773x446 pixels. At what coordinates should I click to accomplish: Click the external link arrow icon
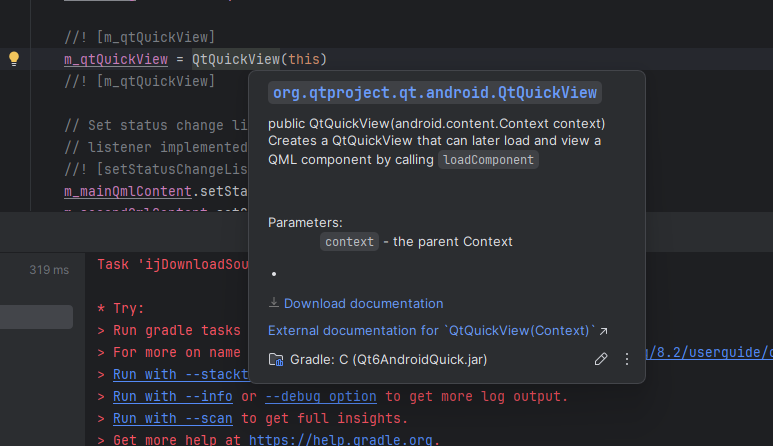tap(603, 331)
